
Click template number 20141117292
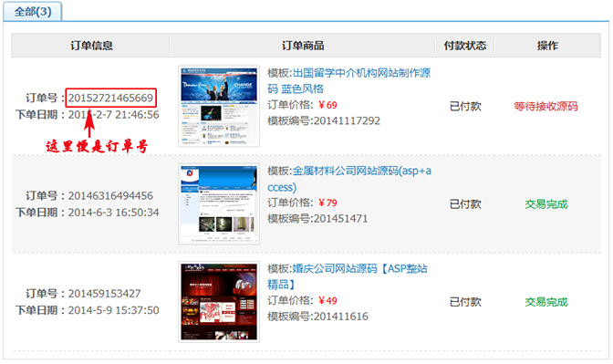coord(347,120)
